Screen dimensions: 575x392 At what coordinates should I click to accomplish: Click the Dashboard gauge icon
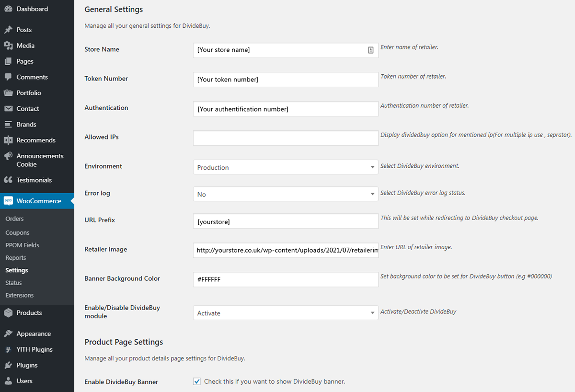coord(8,9)
